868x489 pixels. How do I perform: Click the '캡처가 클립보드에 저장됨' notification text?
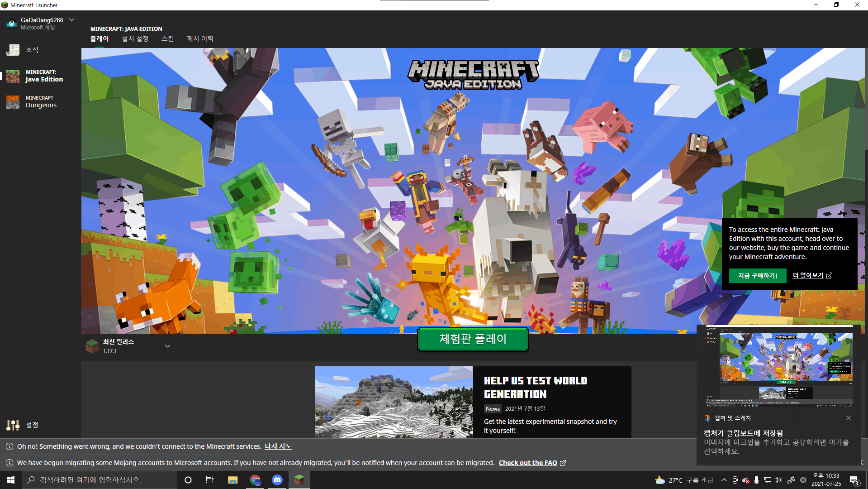point(743,433)
